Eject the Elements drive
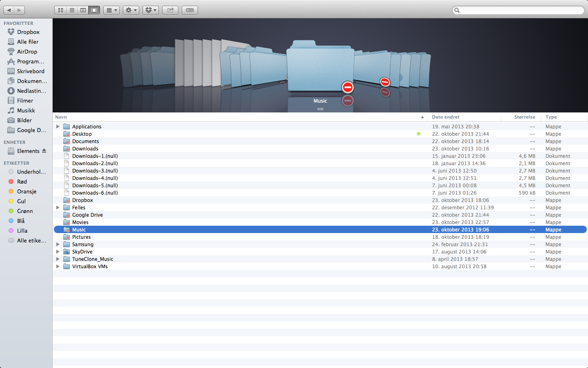 [x=44, y=151]
